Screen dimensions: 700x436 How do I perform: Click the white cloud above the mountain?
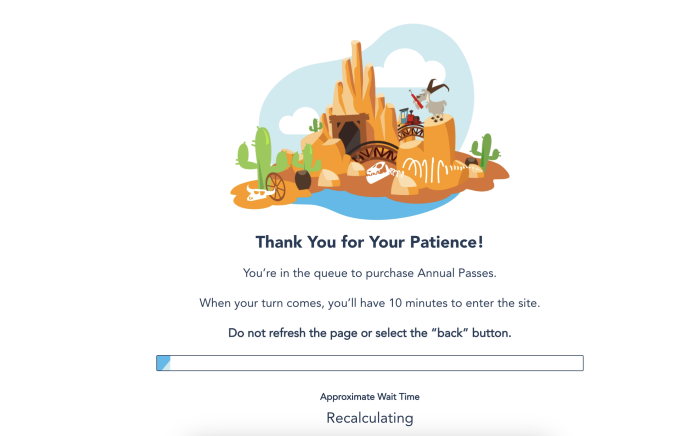click(x=413, y=67)
